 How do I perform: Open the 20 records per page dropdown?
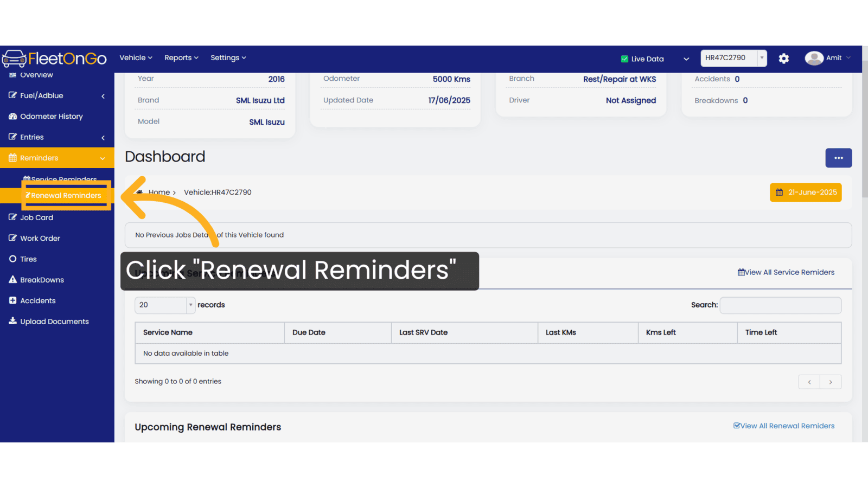coord(165,305)
